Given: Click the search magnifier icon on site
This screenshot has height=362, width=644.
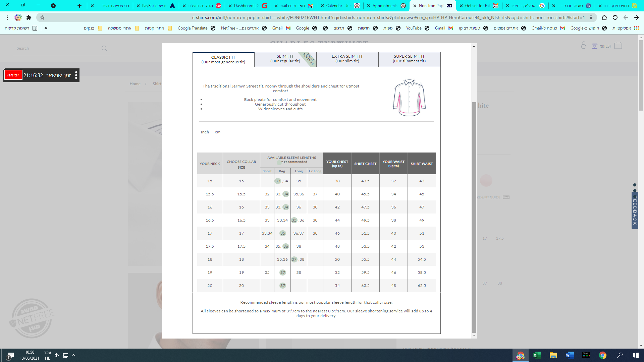Looking at the screenshot, I should [x=104, y=48].
